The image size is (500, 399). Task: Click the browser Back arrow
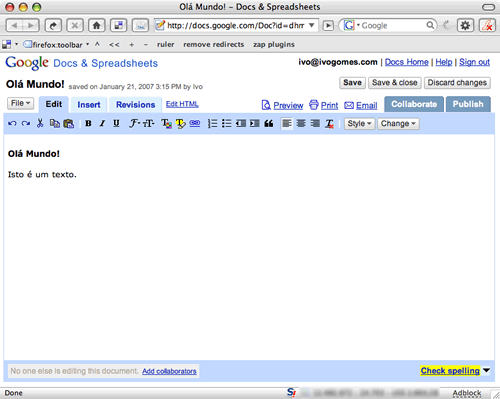(14, 25)
